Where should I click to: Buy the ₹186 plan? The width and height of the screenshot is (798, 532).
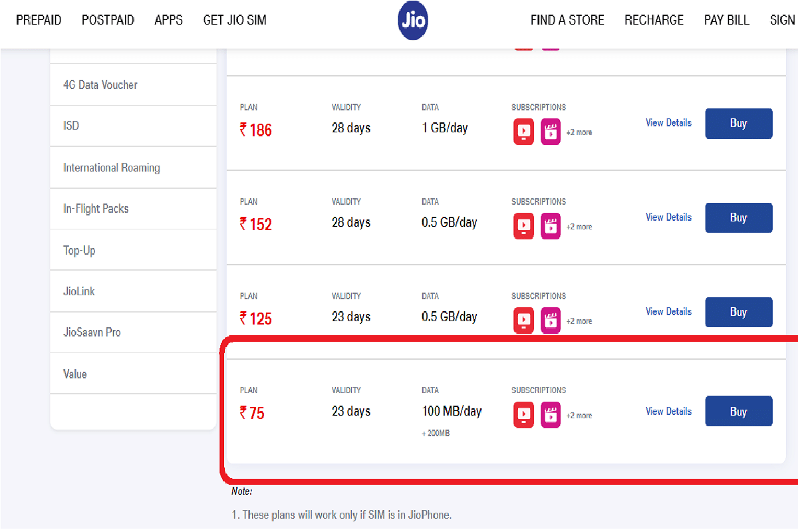point(739,124)
